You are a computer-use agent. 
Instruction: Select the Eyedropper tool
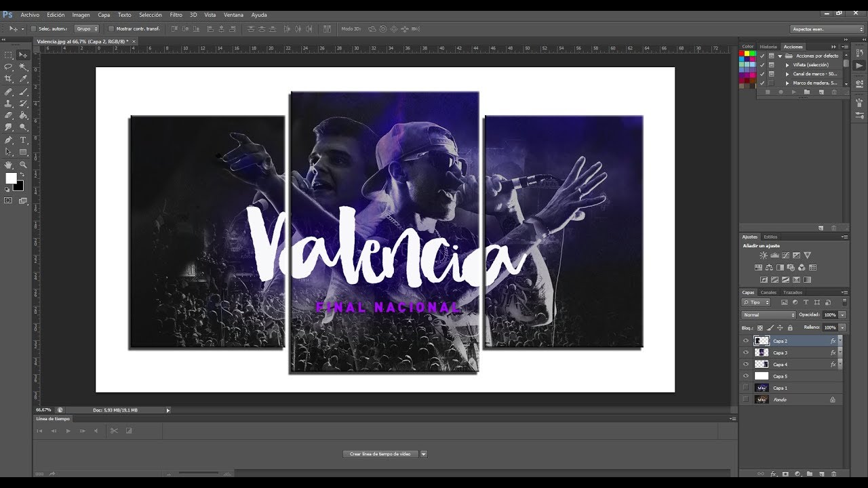[x=23, y=79]
